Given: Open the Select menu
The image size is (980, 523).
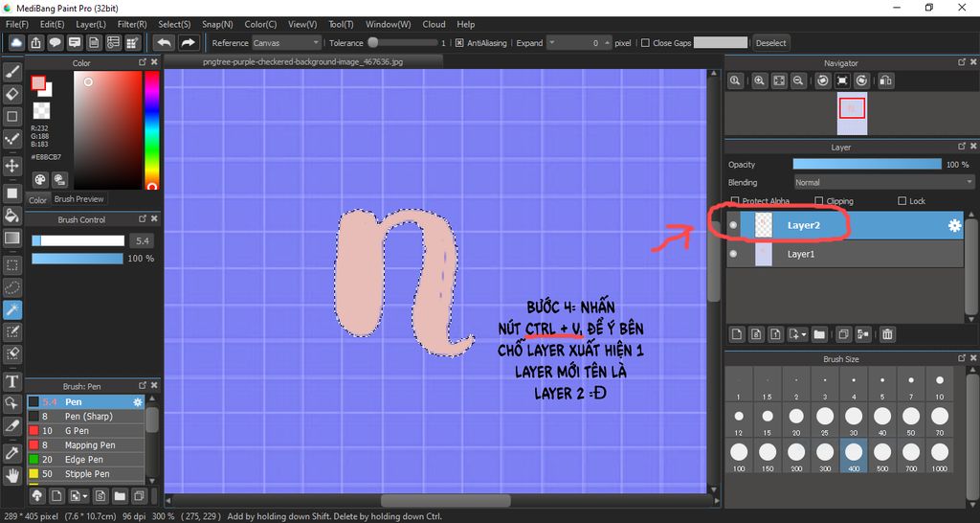Looking at the screenshot, I should pos(174,24).
